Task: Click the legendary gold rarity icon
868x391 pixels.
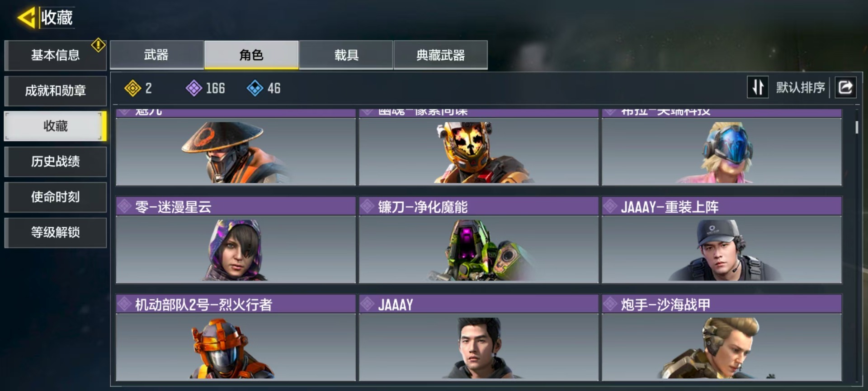Action: click(133, 88)
